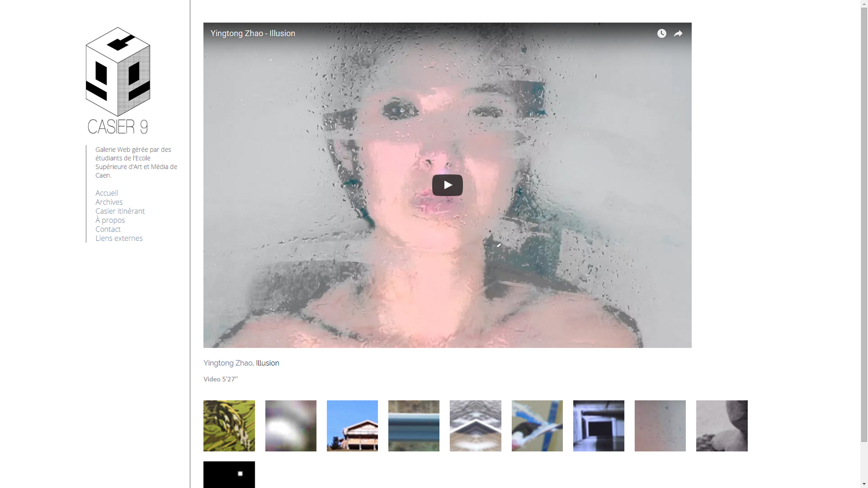Click the scrollbar up arrow
Screen dimensions: 868x488
coord(864,3)
